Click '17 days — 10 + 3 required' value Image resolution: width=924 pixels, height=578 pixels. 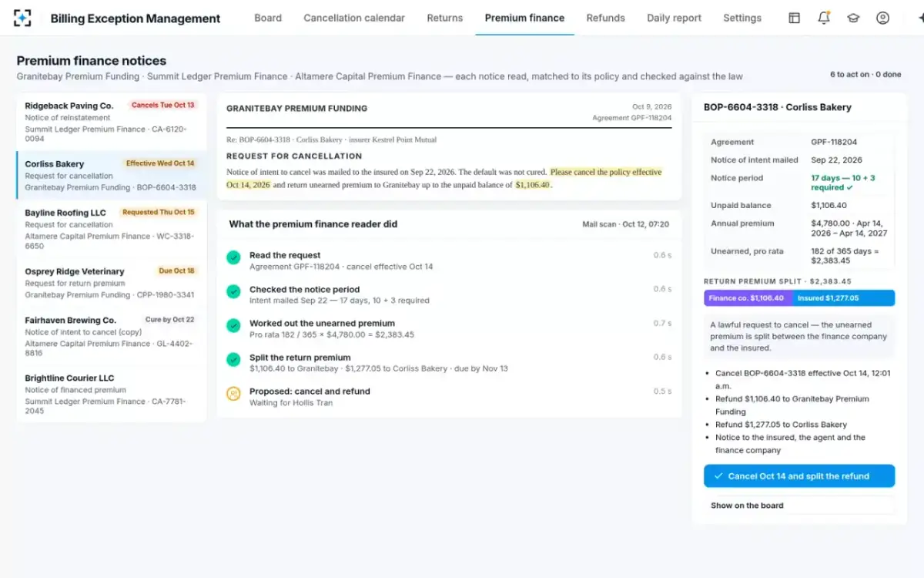(842, 183)
